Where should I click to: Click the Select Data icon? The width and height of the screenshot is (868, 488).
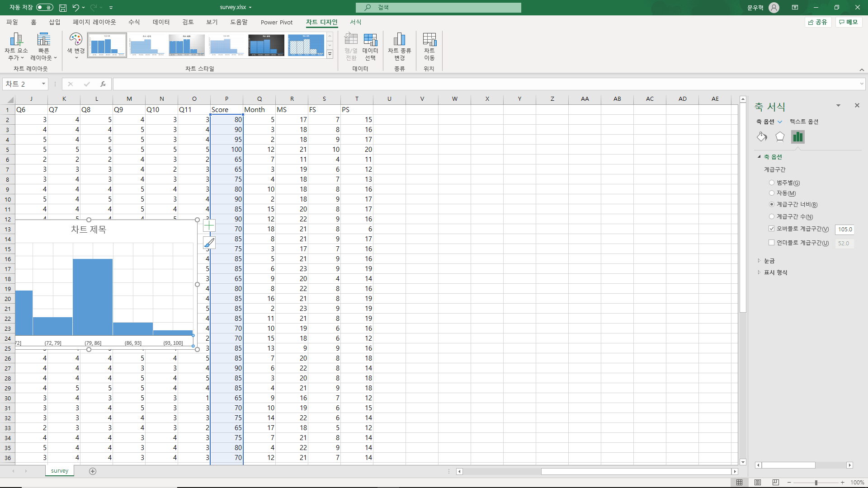370,40
